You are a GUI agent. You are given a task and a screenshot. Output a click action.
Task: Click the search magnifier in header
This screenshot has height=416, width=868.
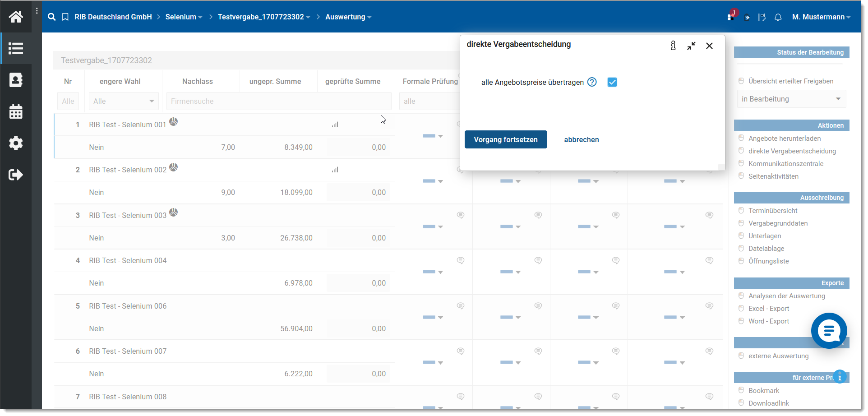[x=52, y=17]
